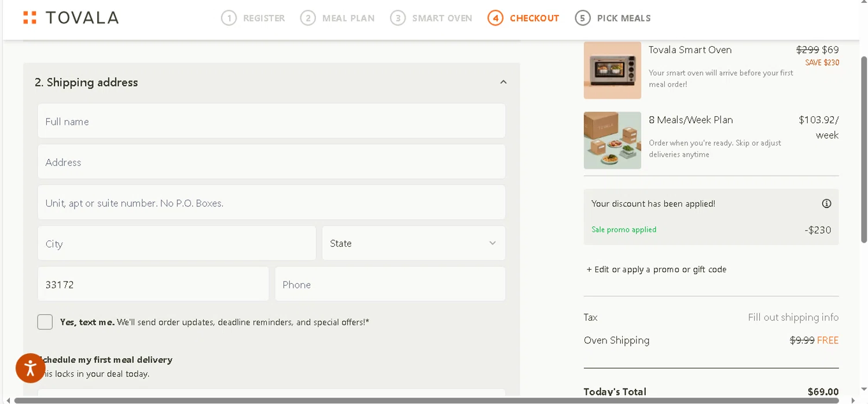
Task: Click the "$103.92/ week" price
Action: coord(819,127)
